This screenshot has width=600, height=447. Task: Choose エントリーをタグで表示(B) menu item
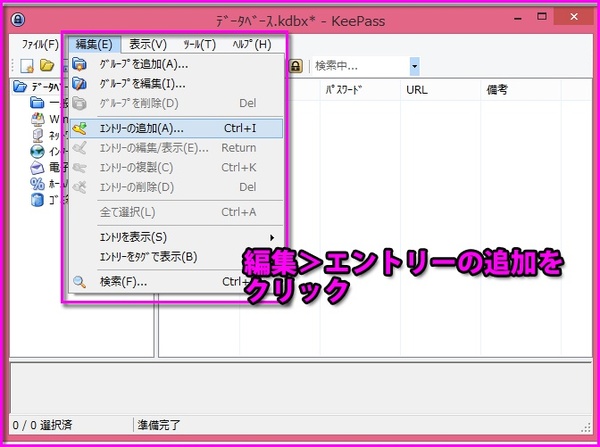(x=176, y=257)
